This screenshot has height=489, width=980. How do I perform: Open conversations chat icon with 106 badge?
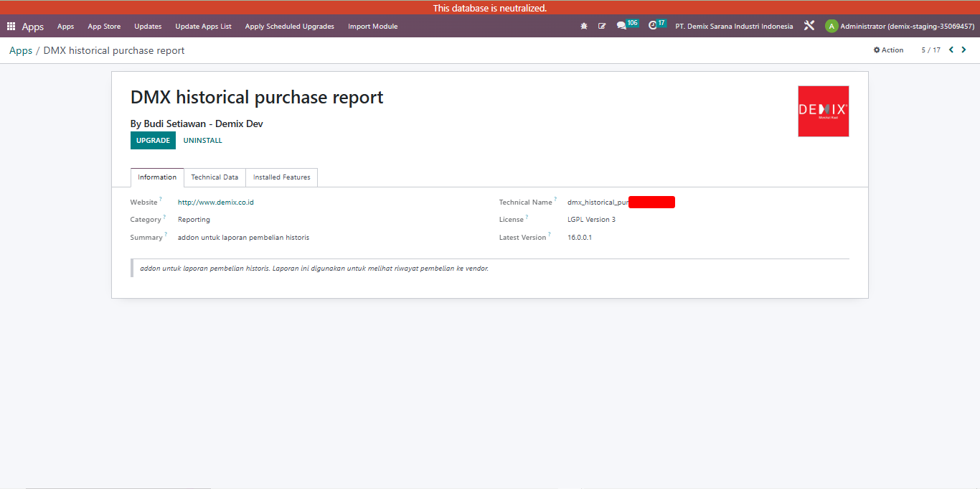(627, 25)
